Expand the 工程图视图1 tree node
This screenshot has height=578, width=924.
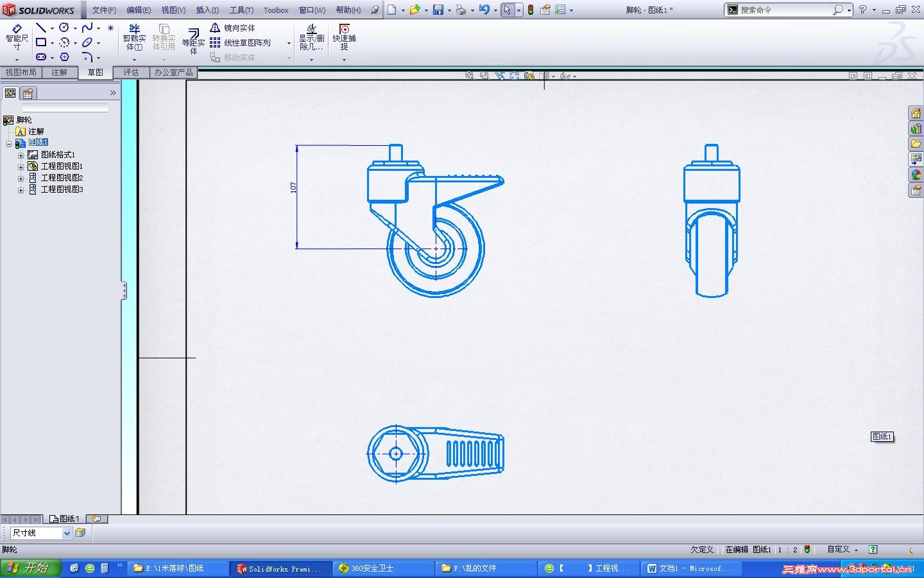point(21,167)
